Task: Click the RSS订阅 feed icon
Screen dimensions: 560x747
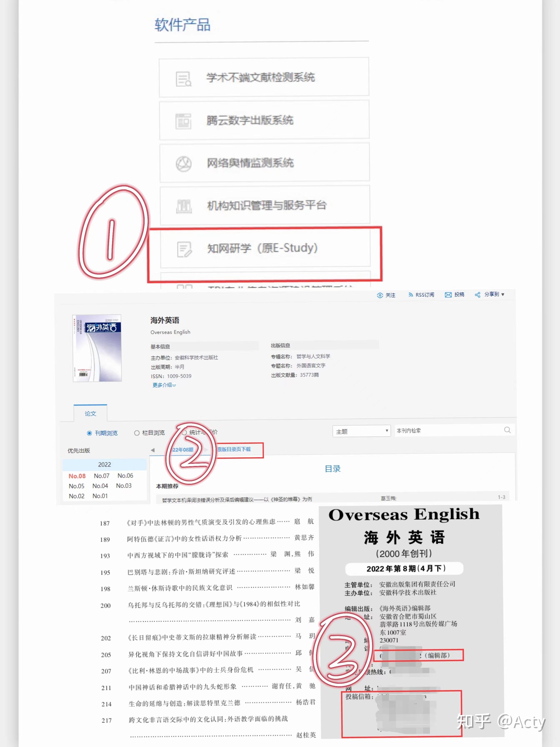Action: [x=410, y=295]
